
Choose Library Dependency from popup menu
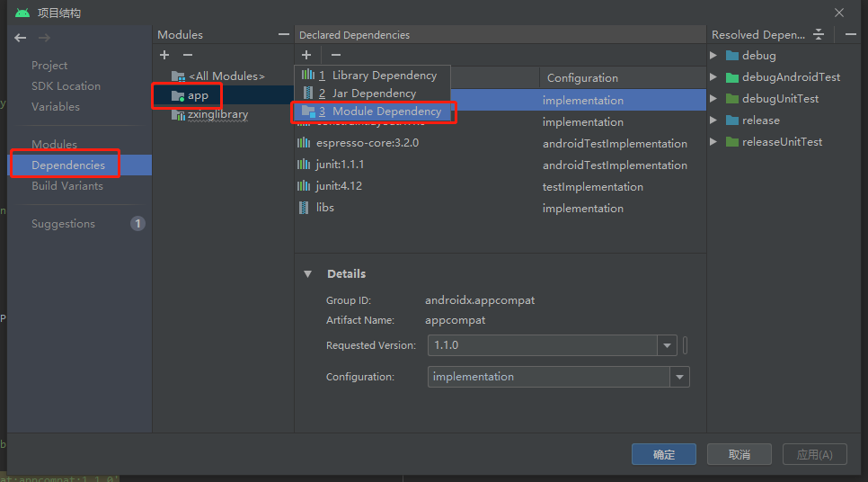pos(373,75)
